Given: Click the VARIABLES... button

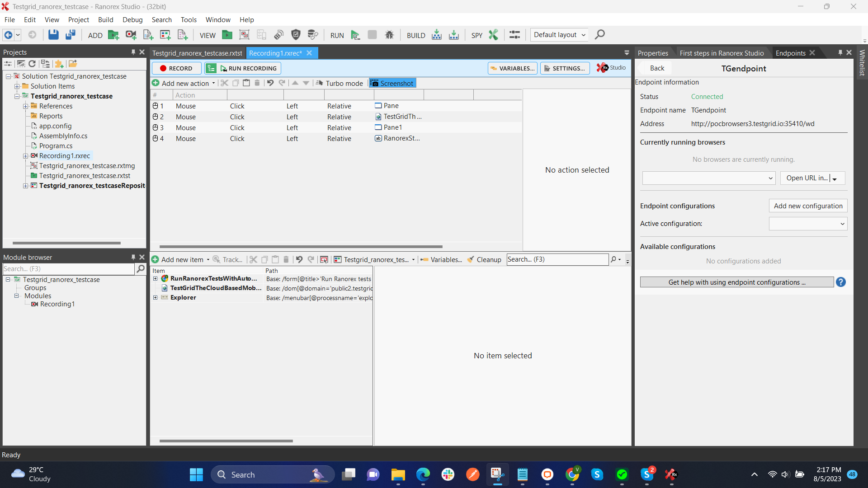Looking at the screenshot, I should [513, 68].
